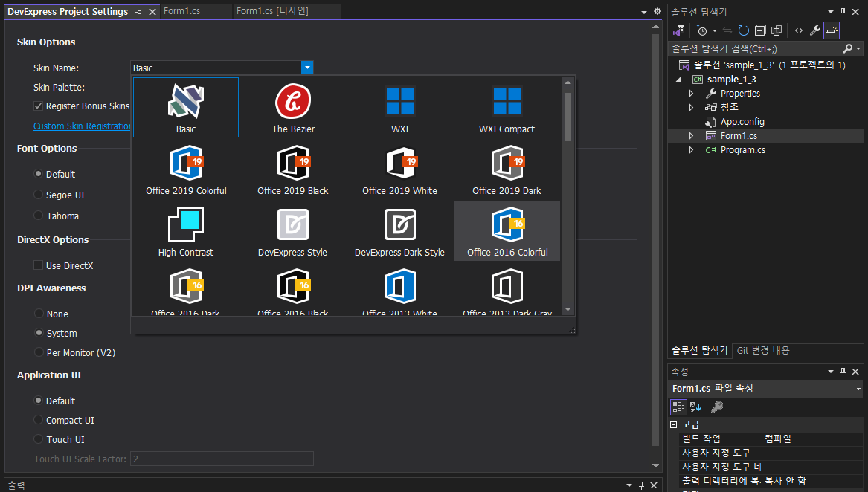The image size is (868, 492).
Task: Open pending changes filter clock icon
Action: pyautogui.click(x=701, y=30)
